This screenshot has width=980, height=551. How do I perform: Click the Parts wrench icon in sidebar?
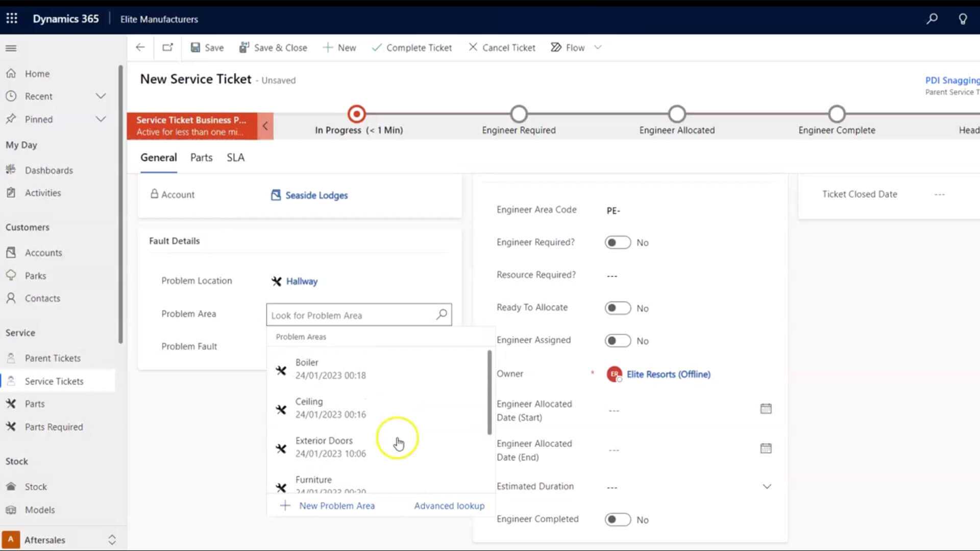click(x=11, y=404)
